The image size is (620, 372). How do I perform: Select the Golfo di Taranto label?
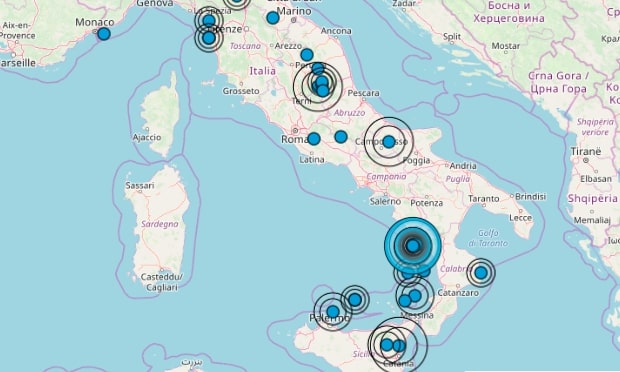click(488, 238)
